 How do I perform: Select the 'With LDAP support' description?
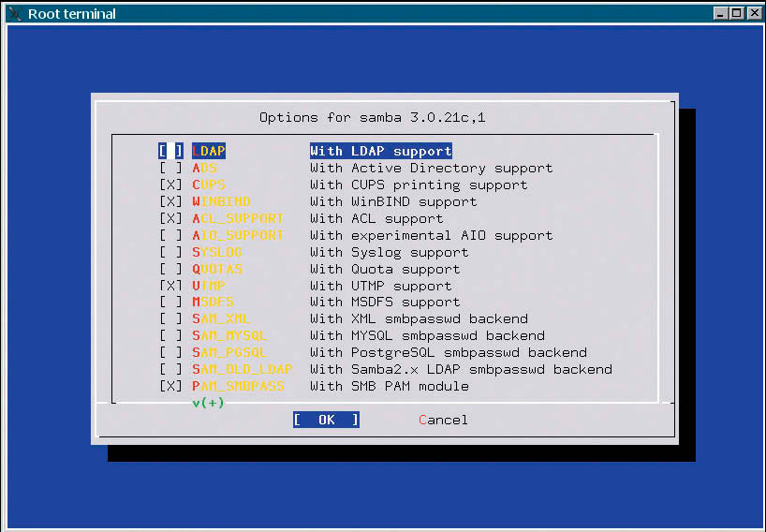pyautogui.click(x=381, y=151)
